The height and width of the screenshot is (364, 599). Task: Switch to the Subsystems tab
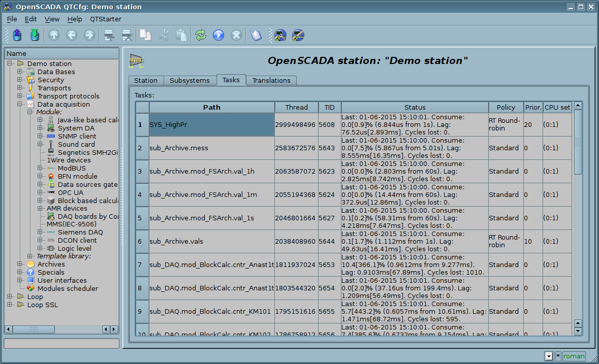[x=190, y=80]
